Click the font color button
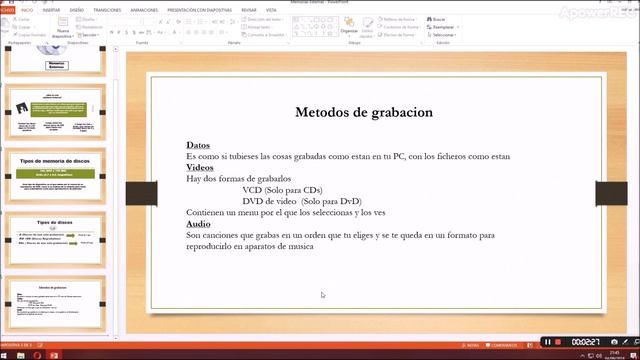Image resolution: width=640 pixels, height=360 pixels. coord(175,33)
